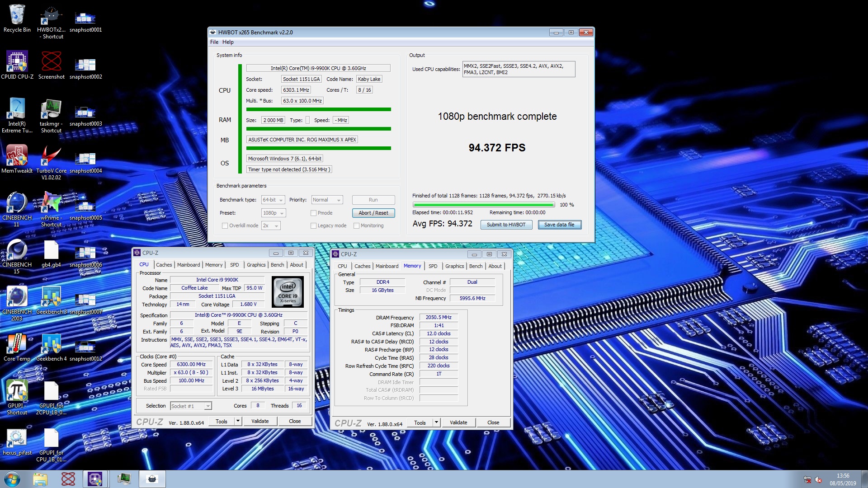Image resolution: width=868 pixels, height=488 pixels.
Task: Open the Preset 1080p dropdown
Action: point(274,213)
